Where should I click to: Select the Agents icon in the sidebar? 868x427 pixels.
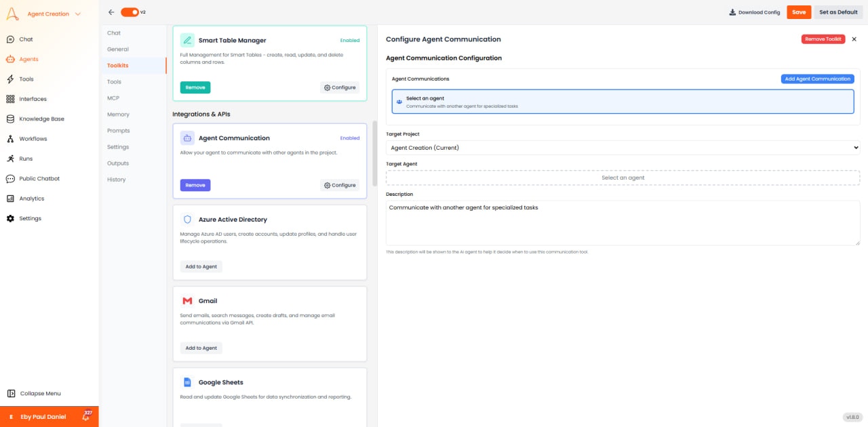pyautogui.click(x=9, y=59)
